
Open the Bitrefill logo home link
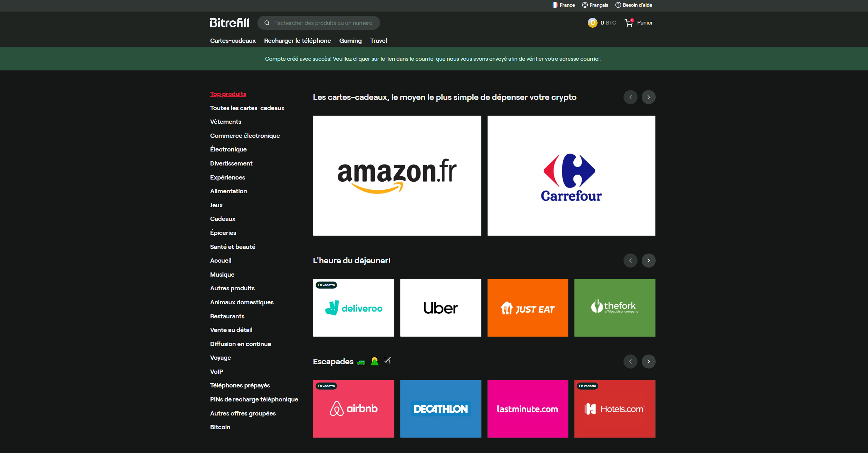pos(229,23)
